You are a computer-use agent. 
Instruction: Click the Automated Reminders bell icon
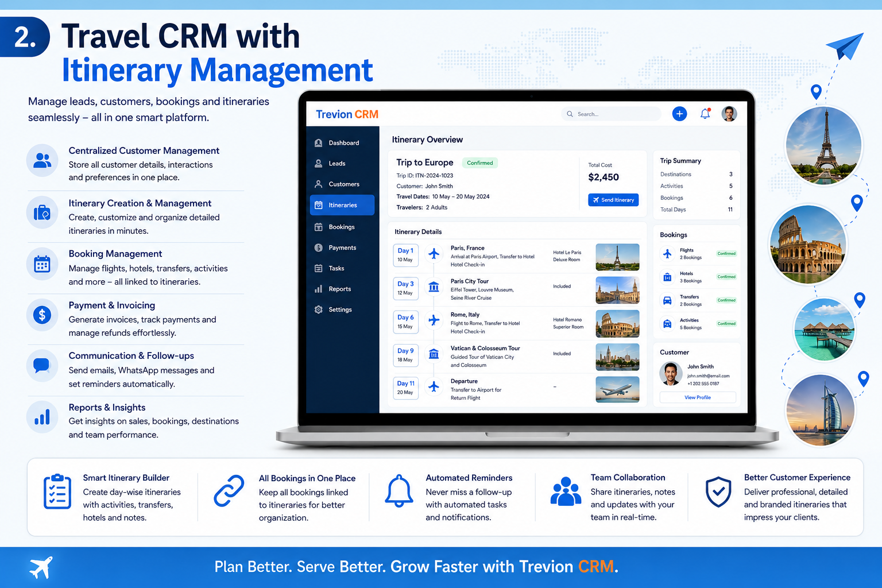tap(399, 492)
